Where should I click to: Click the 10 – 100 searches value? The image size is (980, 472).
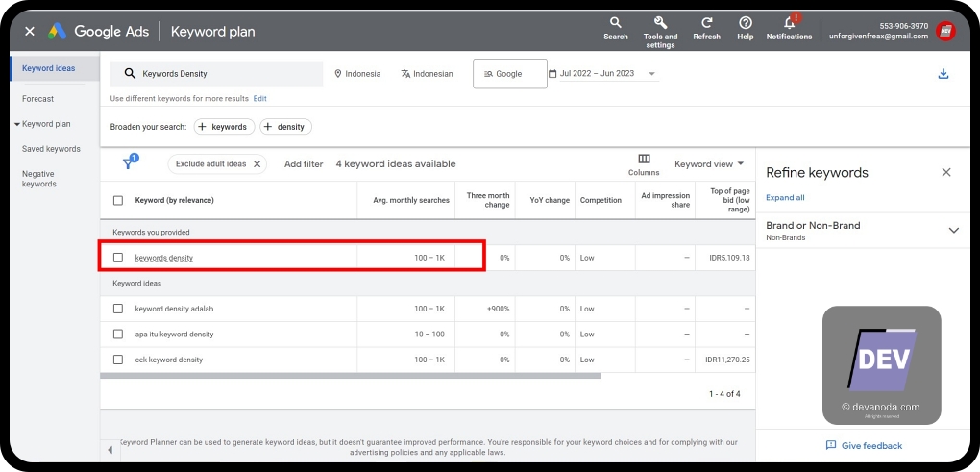[429, 335]
